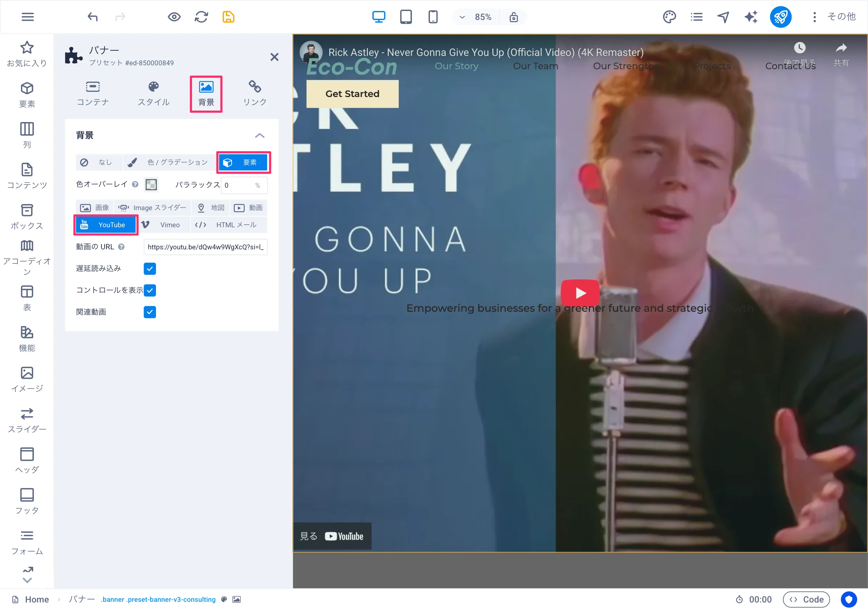This screenshot has height=610, width=868.
Task: Select ヘッダ header in sidebar
Action: pyautogui.click(x=27, y=461)
